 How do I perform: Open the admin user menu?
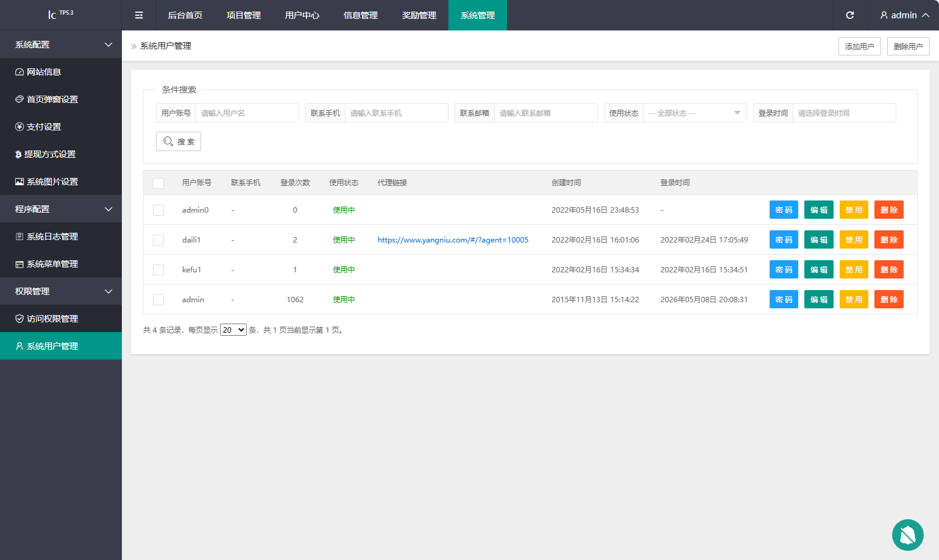click(x=904, y=15)
